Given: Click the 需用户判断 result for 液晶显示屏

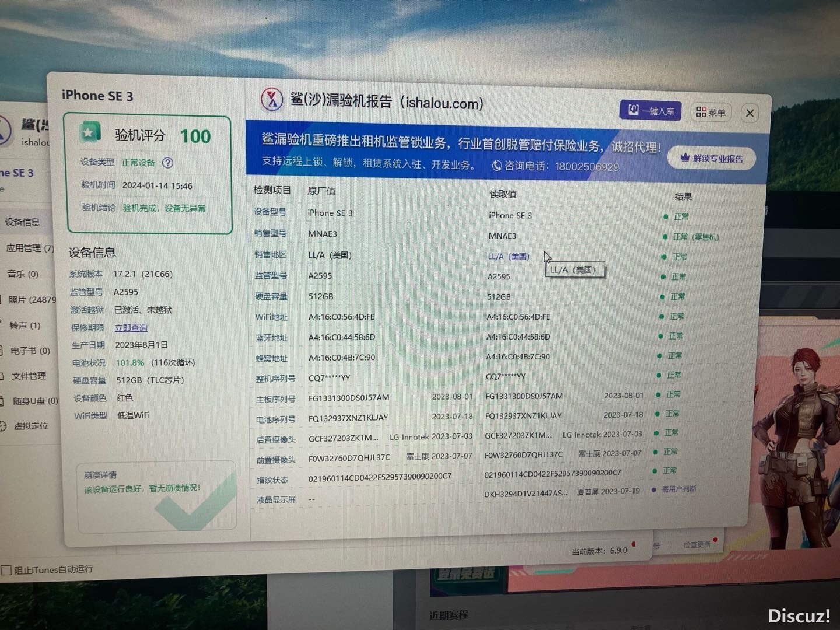Looking at the screenshot, I should pyautogui.click(x=678, y=489).
